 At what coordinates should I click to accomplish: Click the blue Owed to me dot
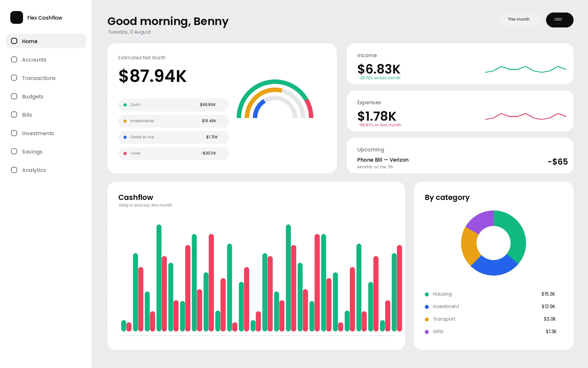[x=125, y=137]
